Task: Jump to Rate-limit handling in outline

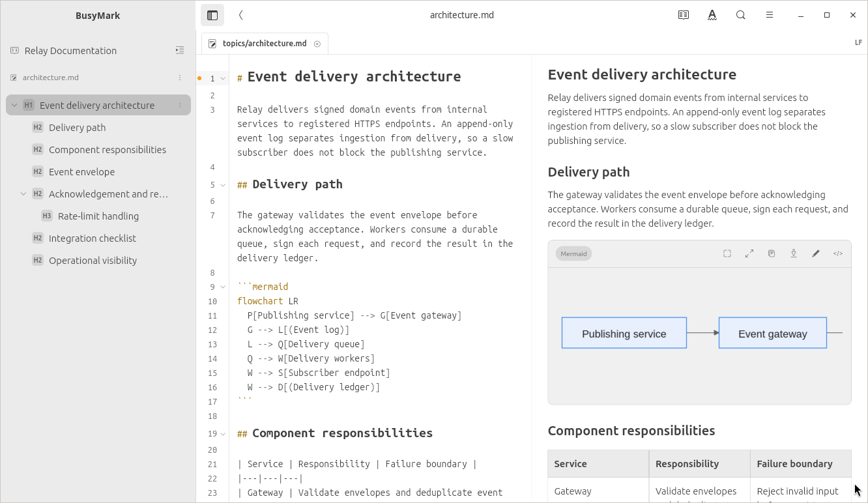Action: point(98,216)
